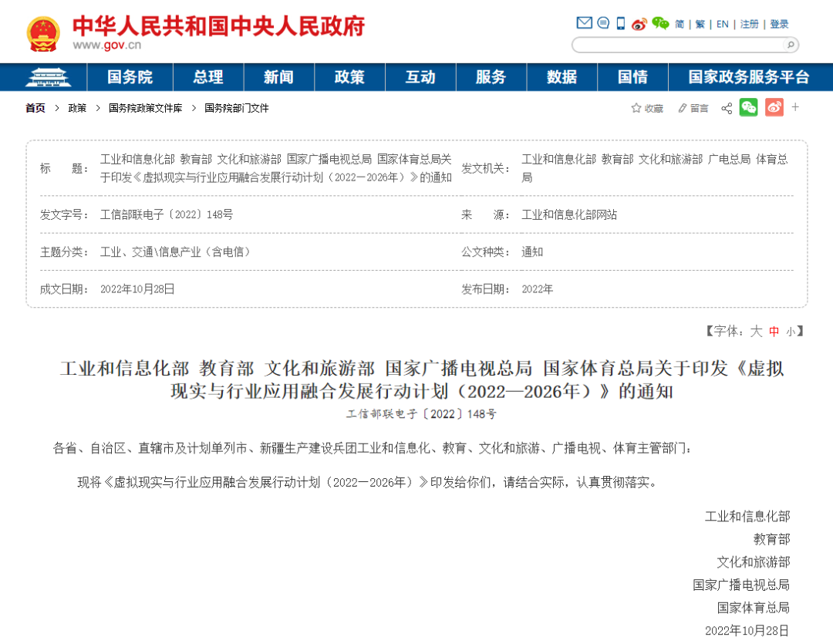This screenshot has height=644, width=833.
Task: Share via red Weibo button
Action: 774,107
